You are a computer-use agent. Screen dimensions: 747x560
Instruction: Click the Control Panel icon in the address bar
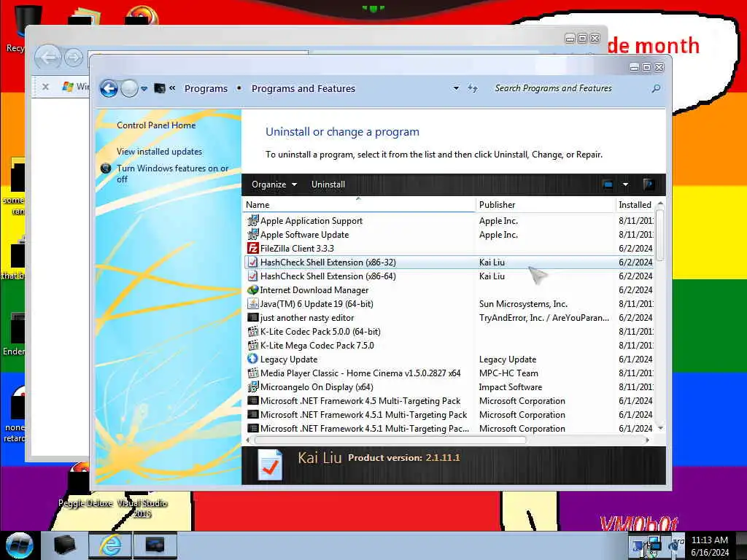click(x=160, y=88)
